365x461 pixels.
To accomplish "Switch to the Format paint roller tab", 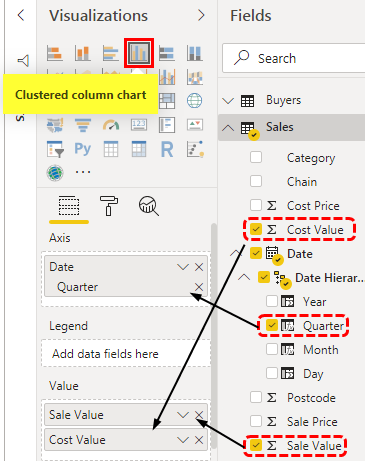I will click(109, 206).
